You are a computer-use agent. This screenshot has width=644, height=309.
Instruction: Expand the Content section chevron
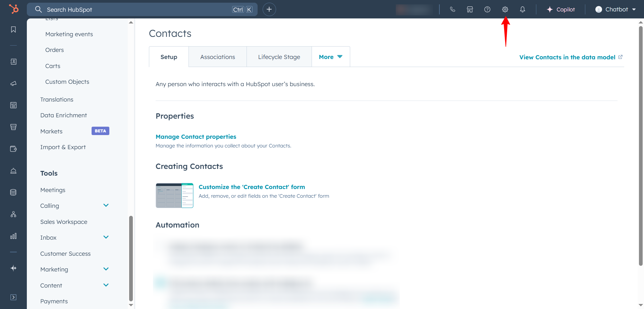[x=106, y=285]
